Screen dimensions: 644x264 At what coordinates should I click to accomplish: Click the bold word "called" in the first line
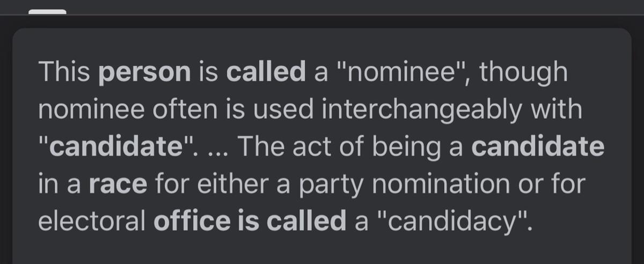(x=266, y=73)
